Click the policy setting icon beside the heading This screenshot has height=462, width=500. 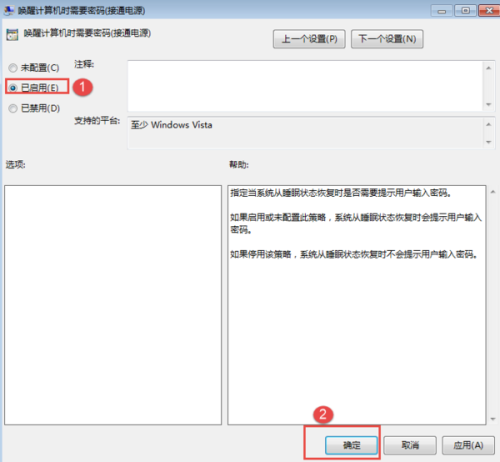coord(12,35)
